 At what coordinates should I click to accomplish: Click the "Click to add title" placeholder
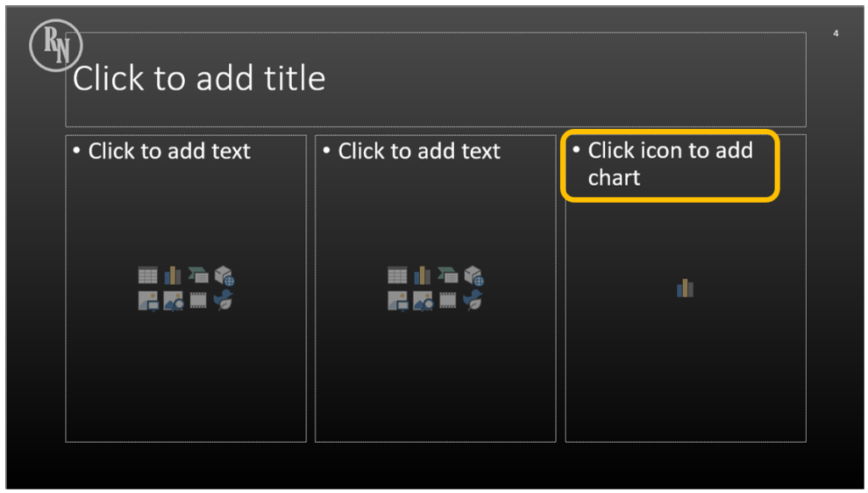[x=199, y=79]
